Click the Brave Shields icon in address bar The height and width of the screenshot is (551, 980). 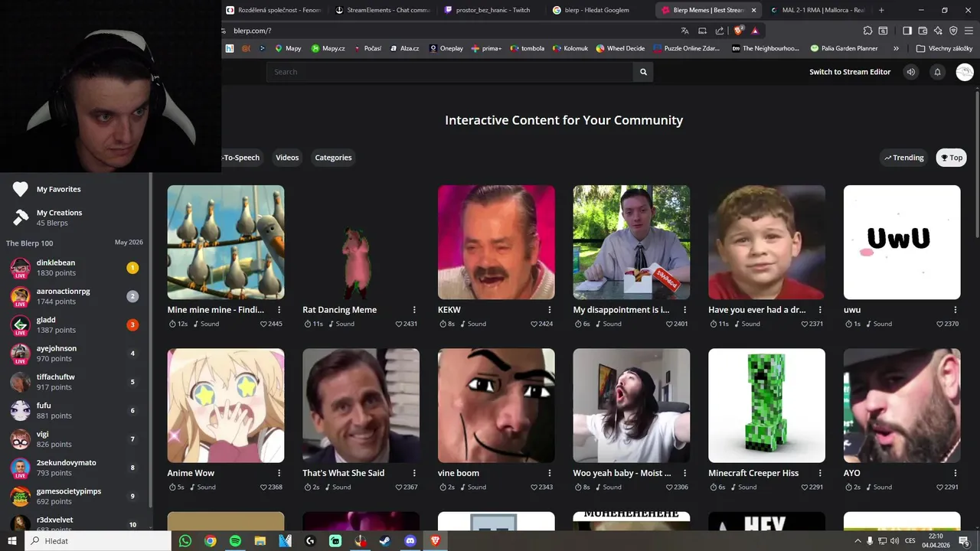[x=739, y=31]
